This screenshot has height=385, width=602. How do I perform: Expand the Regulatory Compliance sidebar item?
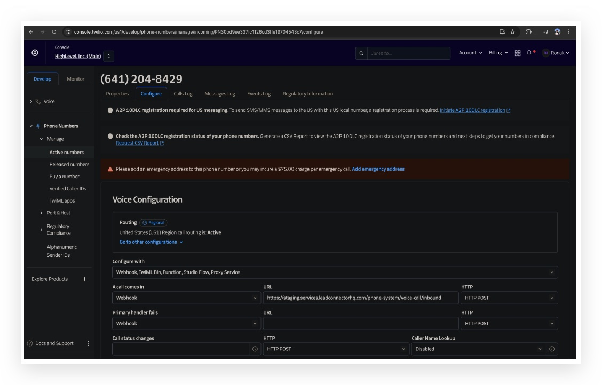point(41,230)
